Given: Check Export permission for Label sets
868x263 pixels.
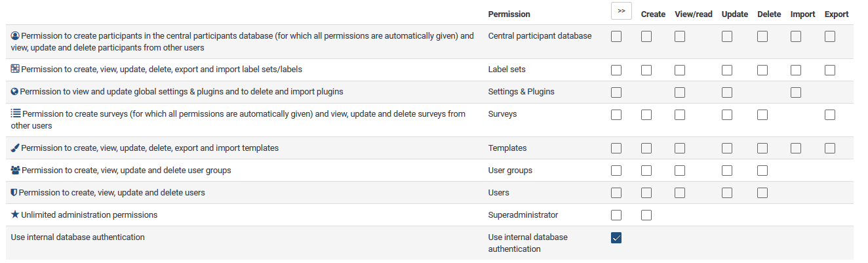Looking at the screenshot, I should tap(830, 70).
